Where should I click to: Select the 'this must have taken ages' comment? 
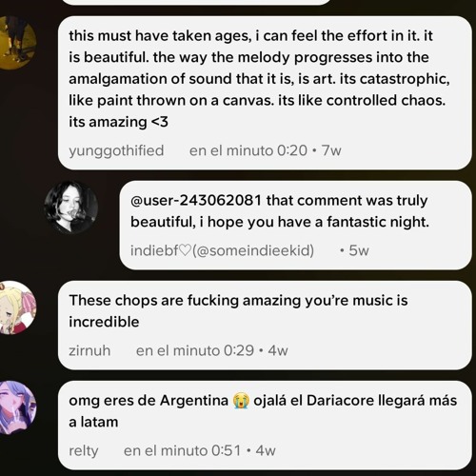(x=265, y=92)
